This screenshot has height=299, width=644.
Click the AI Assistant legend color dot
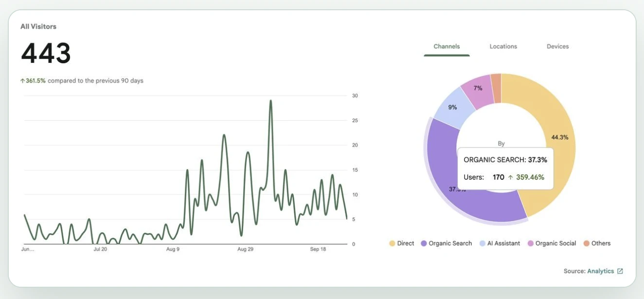(483, 243)
